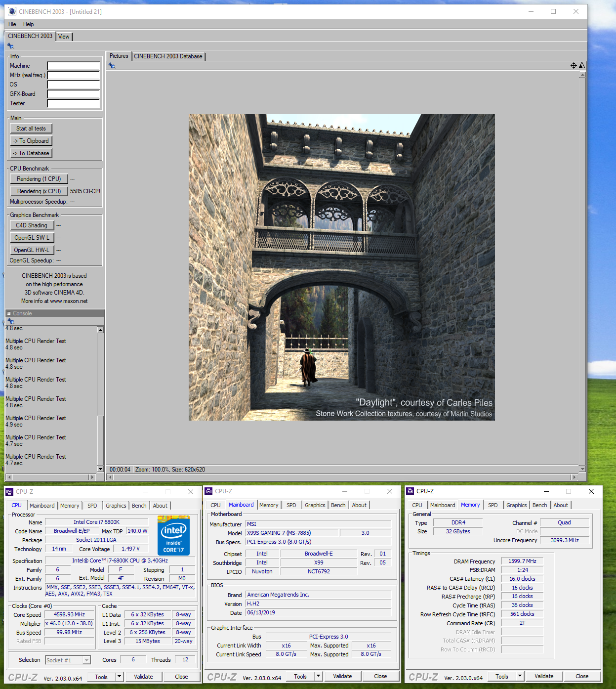Click the Close button in the Mainboard window
The image size is (616, 689).
(380, 676)
